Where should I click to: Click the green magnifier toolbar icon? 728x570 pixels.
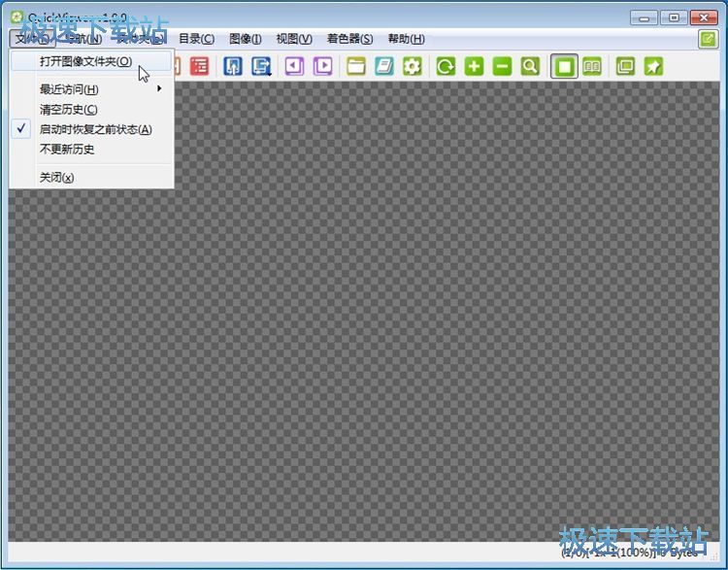(530, 66)
